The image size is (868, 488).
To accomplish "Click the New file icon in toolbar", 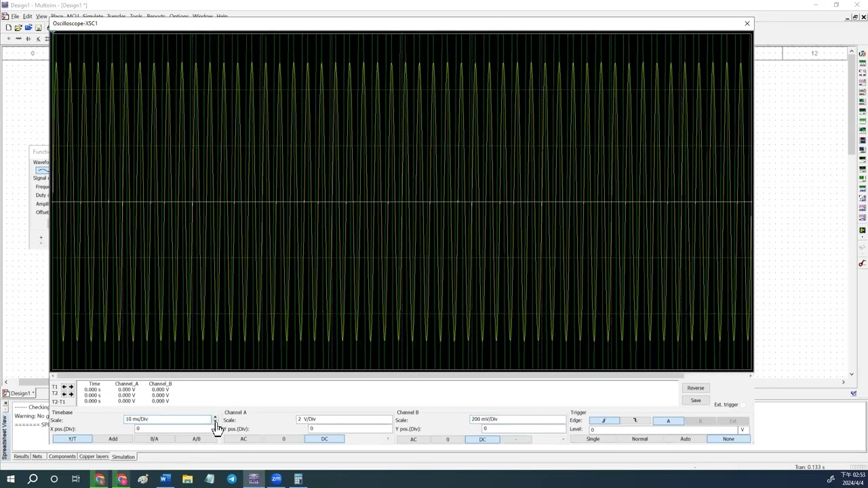I will (x=8, y=27).
